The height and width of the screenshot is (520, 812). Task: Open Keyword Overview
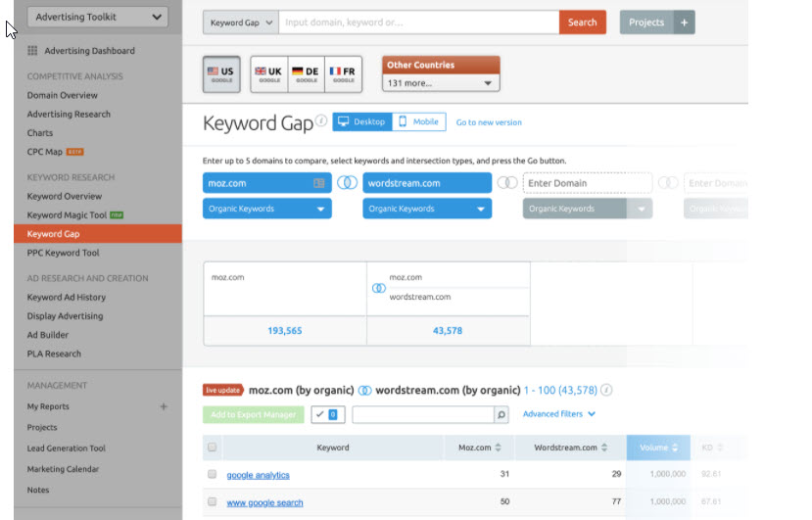click(65, 196)
